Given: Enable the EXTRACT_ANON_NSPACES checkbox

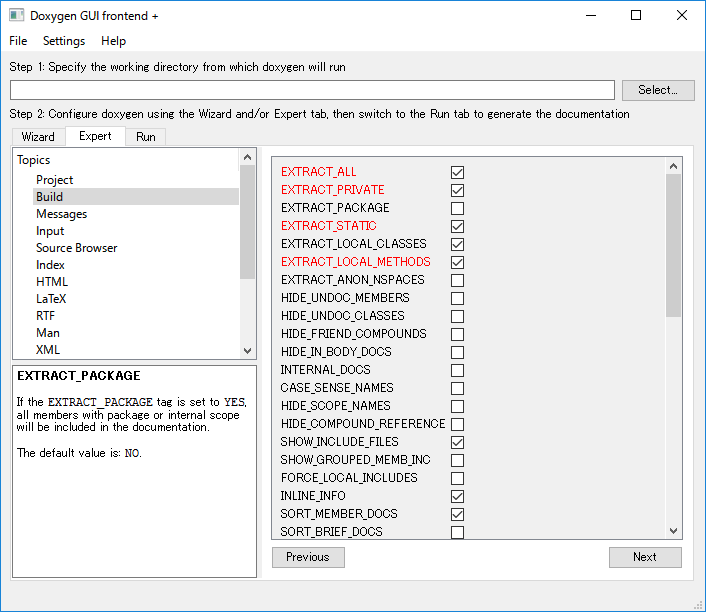Looking at the screenshot, I should coord(457,280).
